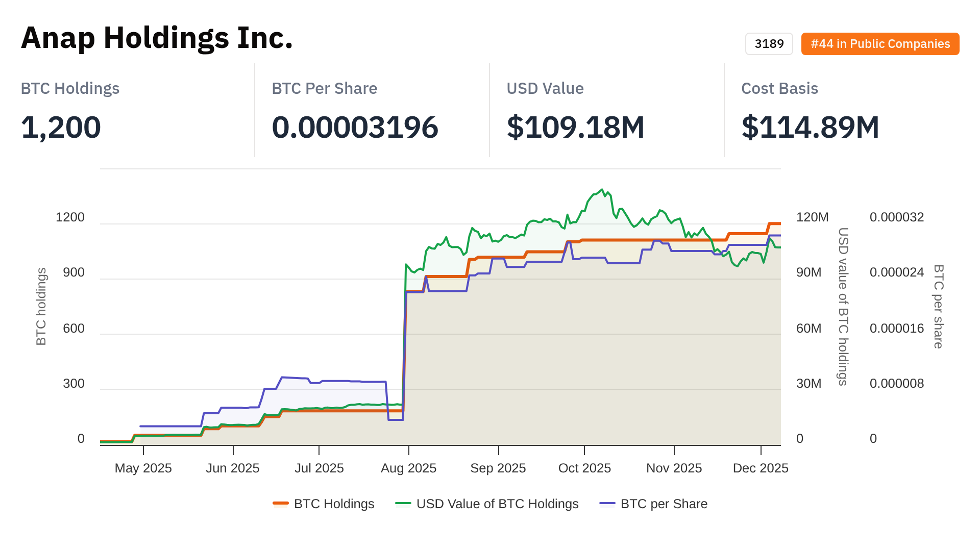Open the #44 in Public Companies badge
980x551 pixels.
[880, 44]
